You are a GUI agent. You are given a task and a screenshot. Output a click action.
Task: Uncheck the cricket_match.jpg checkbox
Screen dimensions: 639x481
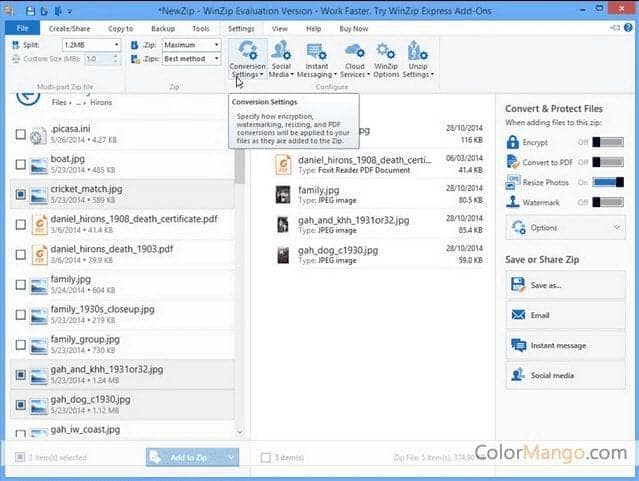pyautogui.click(x=20, y=194)
